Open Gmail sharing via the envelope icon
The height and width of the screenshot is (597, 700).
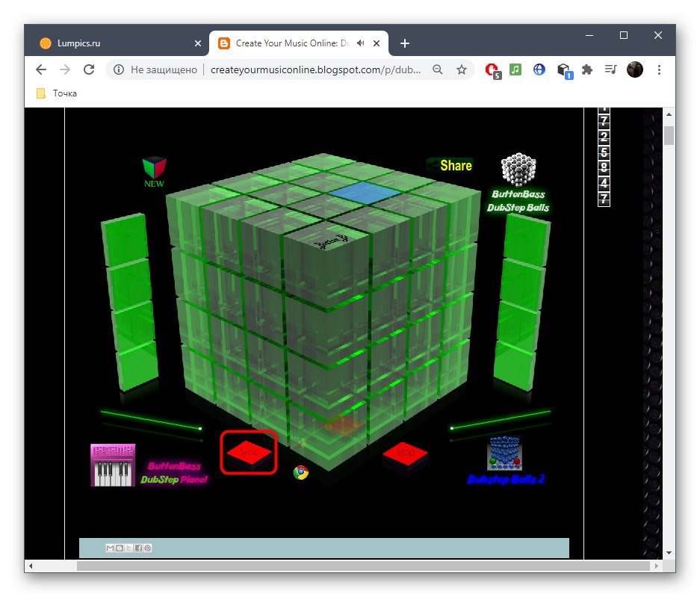coord(111,548)
